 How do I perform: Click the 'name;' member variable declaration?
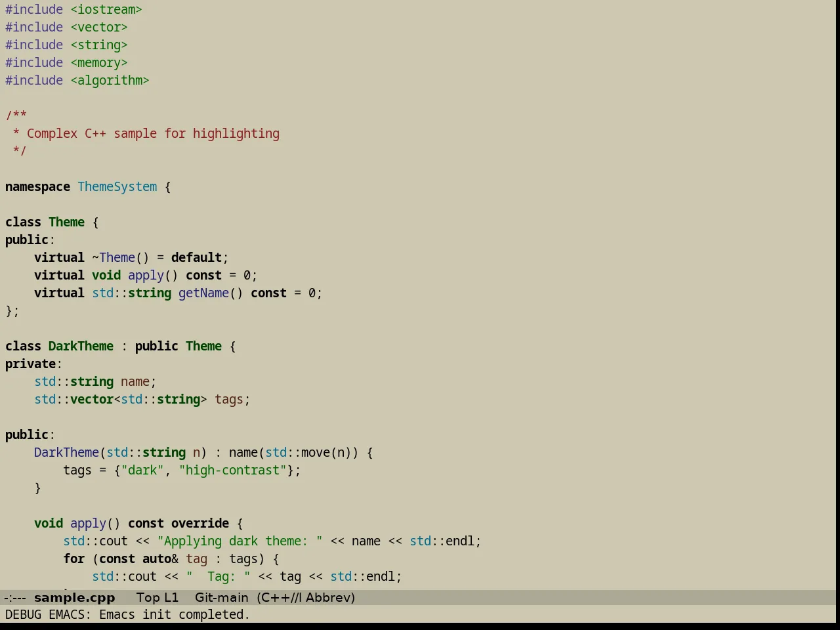(138, 382)
